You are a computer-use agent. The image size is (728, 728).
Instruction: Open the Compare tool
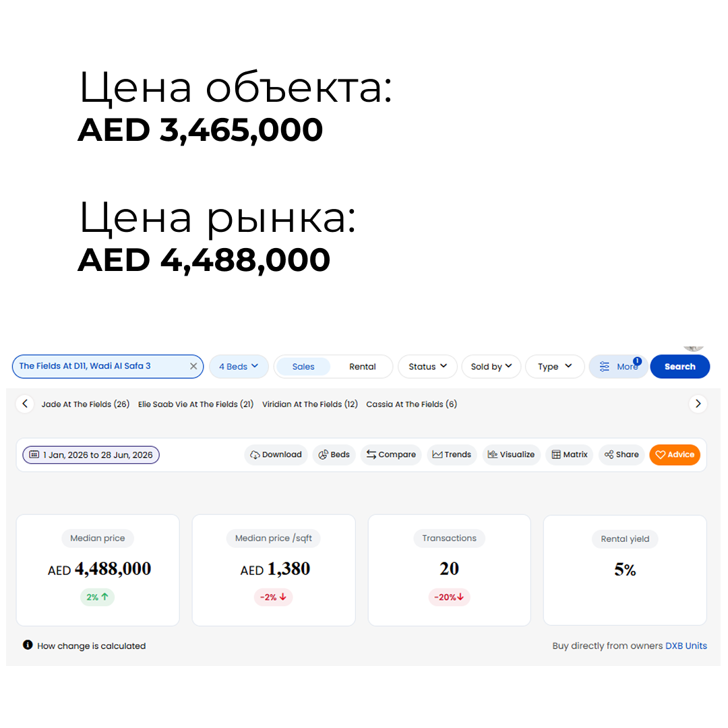point(391,454)
